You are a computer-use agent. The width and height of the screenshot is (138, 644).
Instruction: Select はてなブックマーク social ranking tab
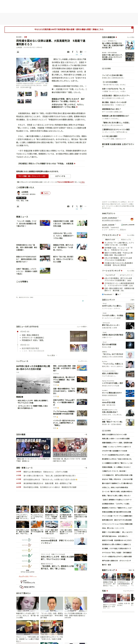(126, 275)
